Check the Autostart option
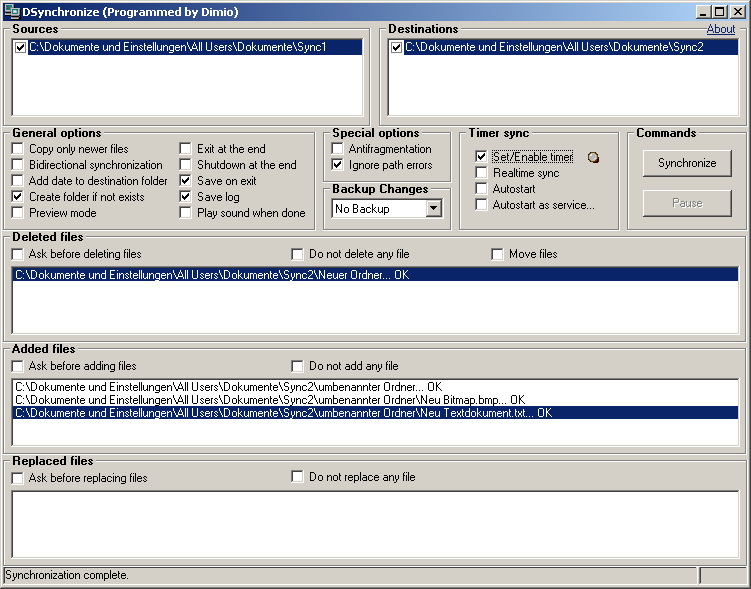The height and width of the screenshot is (589, 751). pos(481,189)
